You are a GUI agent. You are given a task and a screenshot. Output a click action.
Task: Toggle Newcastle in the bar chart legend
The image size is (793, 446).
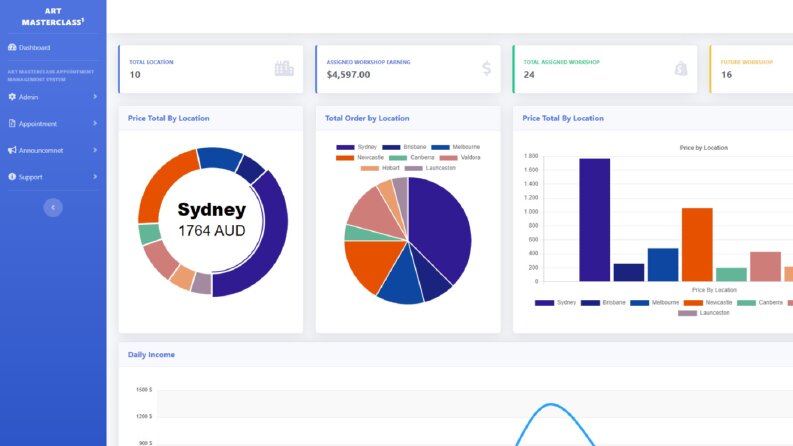[708, 303]
